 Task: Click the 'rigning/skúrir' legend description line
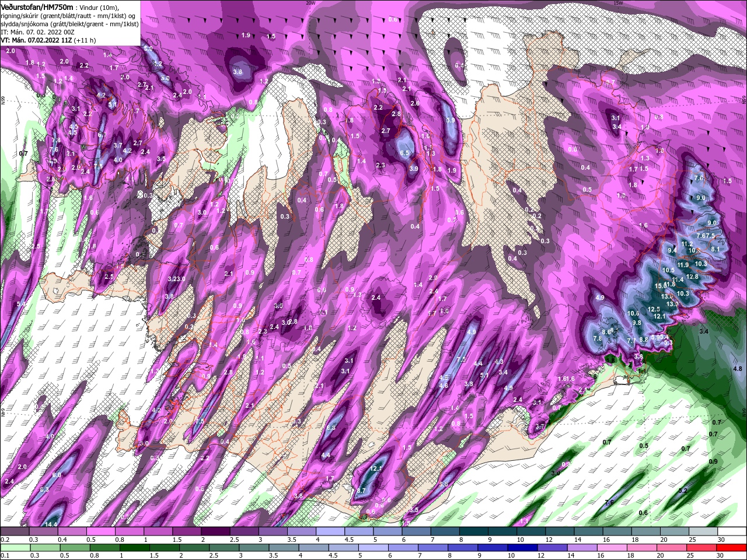(68, 15)
